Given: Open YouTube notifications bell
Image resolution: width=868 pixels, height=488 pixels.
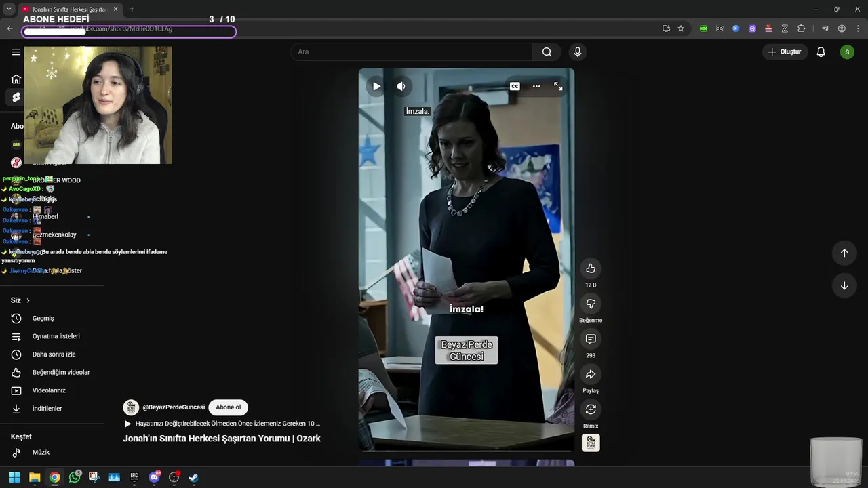Looking at the screenshot, I should point(821,52).
